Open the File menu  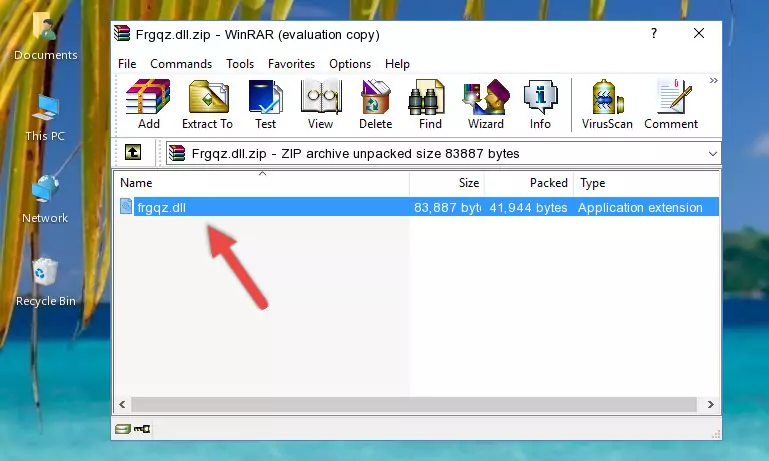click(127, 64)
